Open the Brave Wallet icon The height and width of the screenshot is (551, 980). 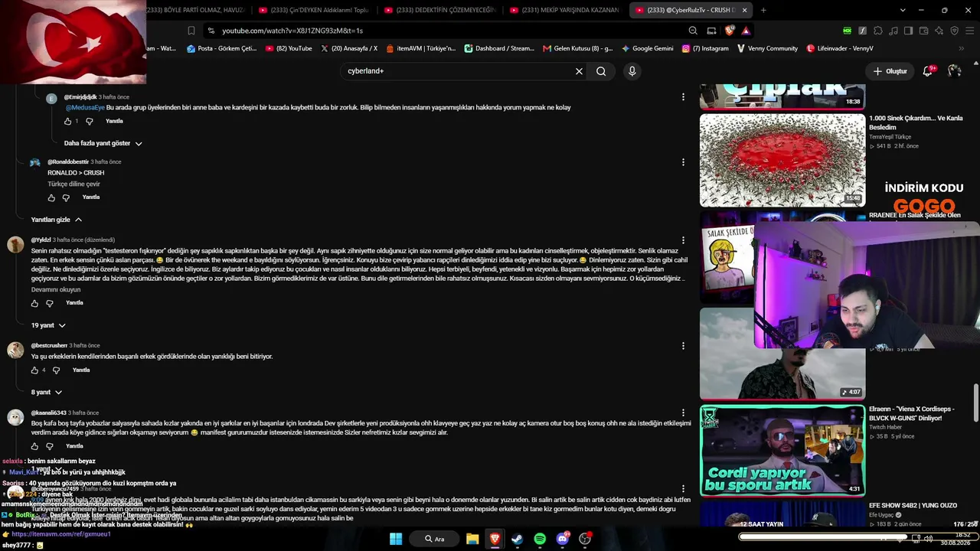pyautogui.click(x=923, y=31)
